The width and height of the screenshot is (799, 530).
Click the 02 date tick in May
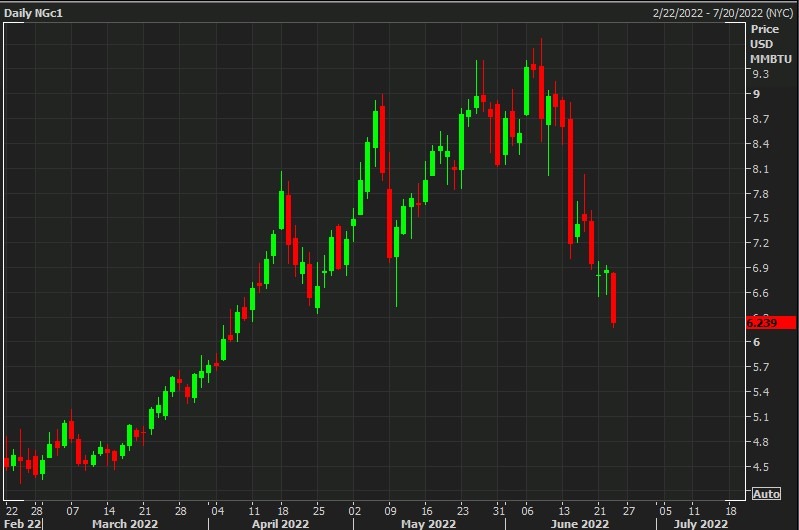tap(355, 511)
